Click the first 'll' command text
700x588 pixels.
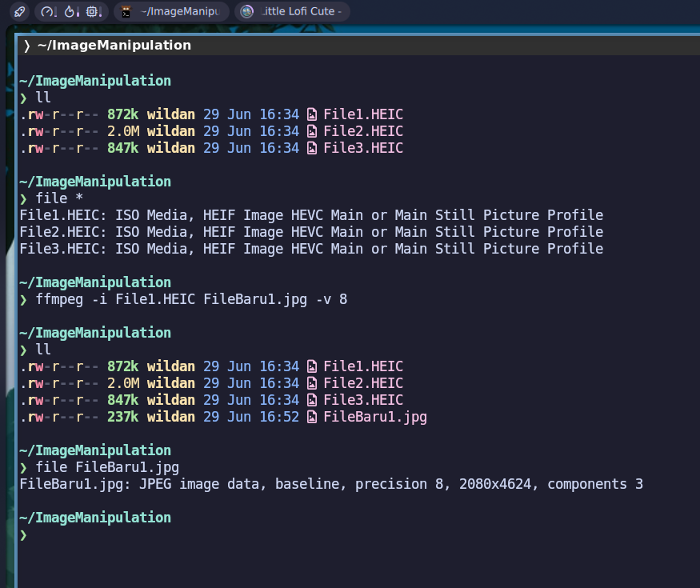click(43, 98)
